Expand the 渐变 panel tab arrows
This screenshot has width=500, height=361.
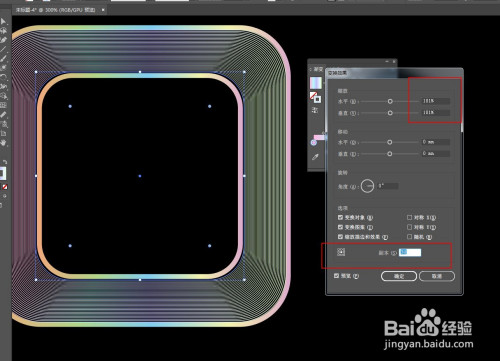[x=311, y=69]
